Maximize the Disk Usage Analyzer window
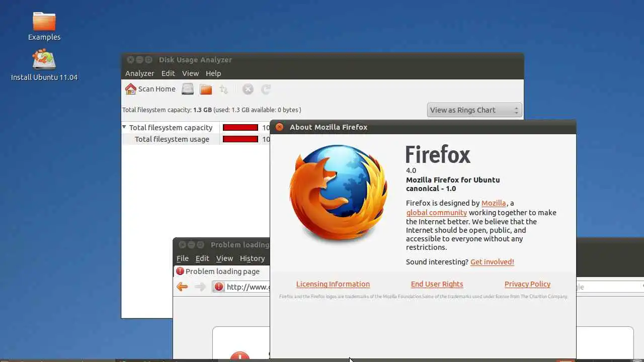The height and width of the screenshot is (362, 644). (148, 60)
